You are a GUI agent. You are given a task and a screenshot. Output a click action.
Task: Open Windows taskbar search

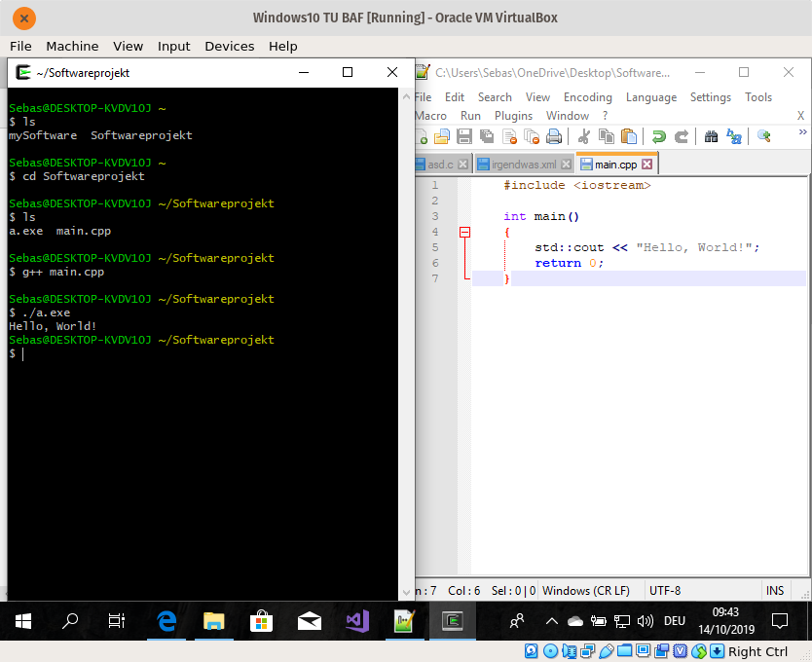(69, 620)
